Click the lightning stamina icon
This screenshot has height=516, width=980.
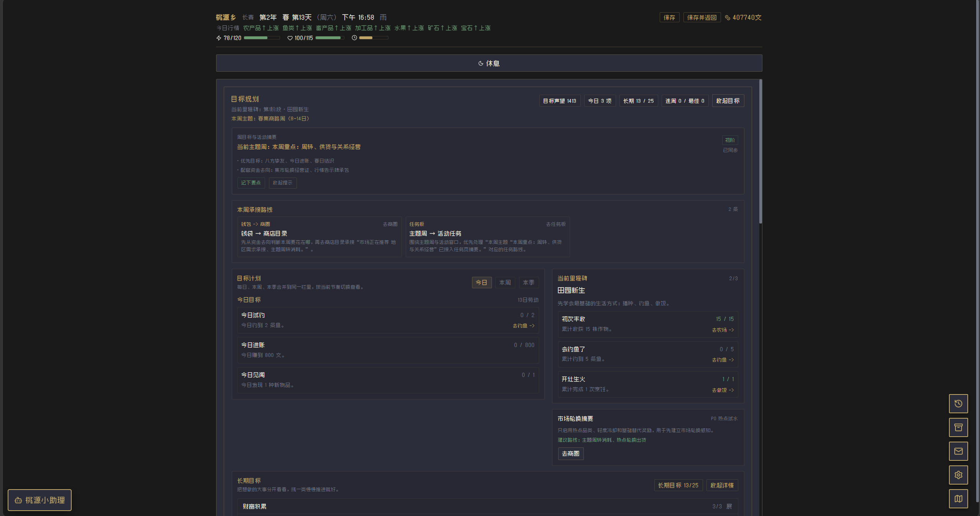point(219,38)
